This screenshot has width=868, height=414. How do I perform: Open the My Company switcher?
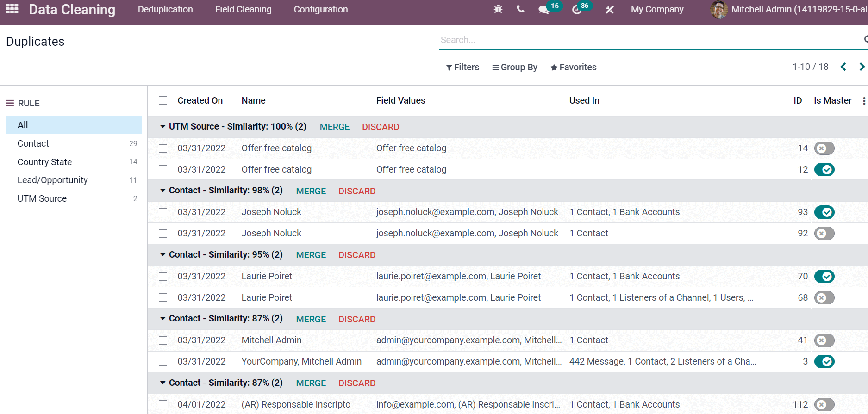(657, 9)
